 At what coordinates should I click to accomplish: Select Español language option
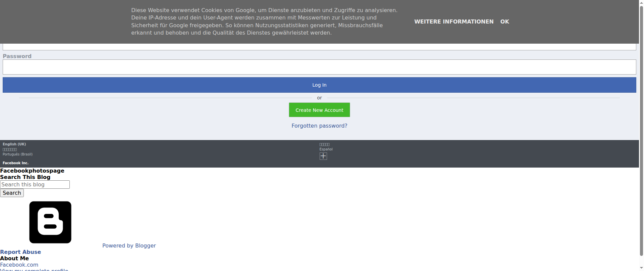point(326,149)
